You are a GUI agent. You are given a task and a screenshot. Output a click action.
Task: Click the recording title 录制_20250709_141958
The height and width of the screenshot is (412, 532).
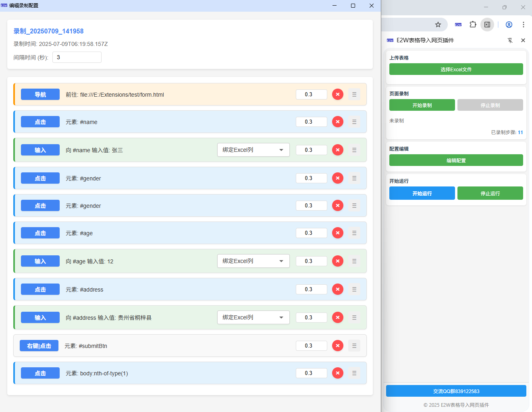pos(48,31)
